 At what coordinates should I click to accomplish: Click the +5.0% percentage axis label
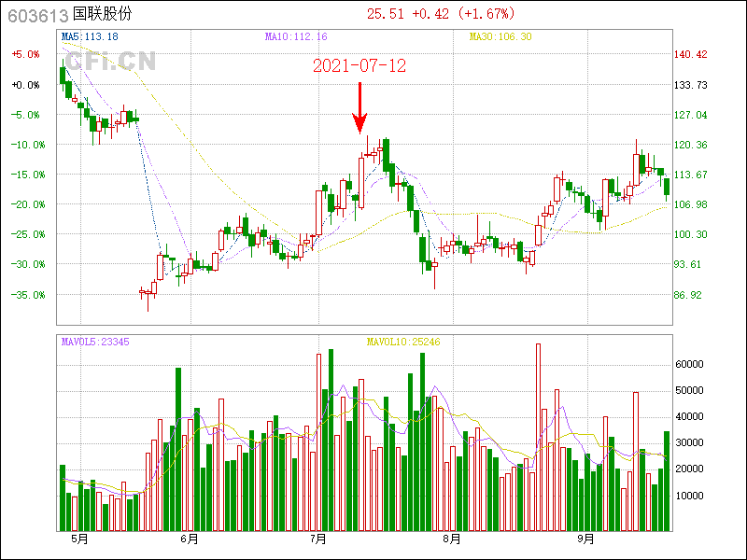25,55
